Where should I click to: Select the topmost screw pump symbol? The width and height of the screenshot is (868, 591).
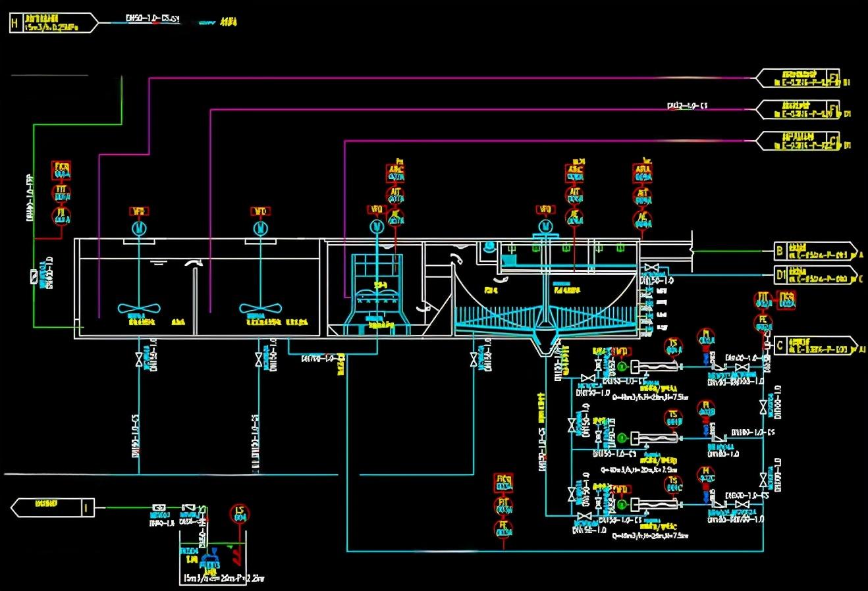pos(655,367)
